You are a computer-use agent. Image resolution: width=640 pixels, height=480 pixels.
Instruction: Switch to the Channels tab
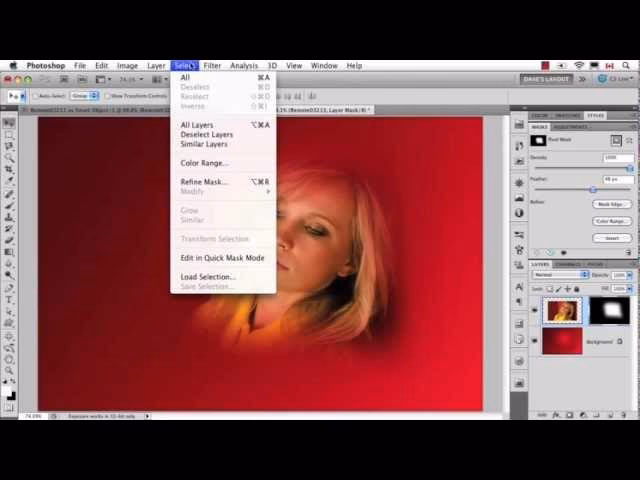point(568,264)
